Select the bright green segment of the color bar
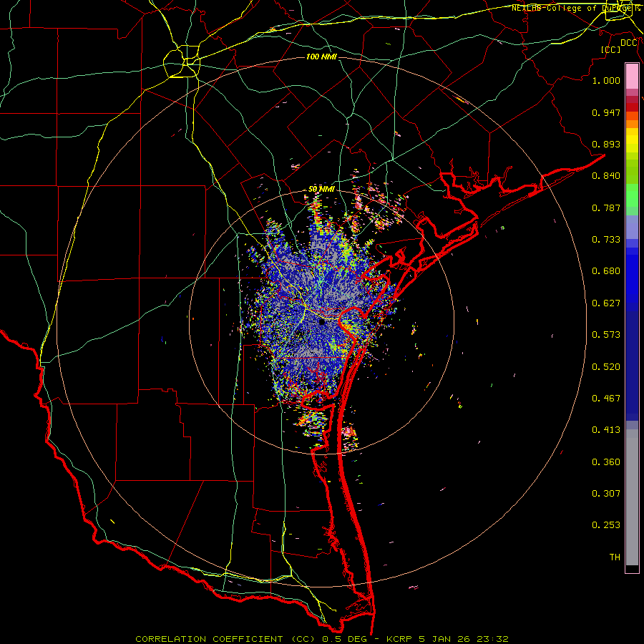This screenshot has width=644, height=644. (x=632, y=195)
